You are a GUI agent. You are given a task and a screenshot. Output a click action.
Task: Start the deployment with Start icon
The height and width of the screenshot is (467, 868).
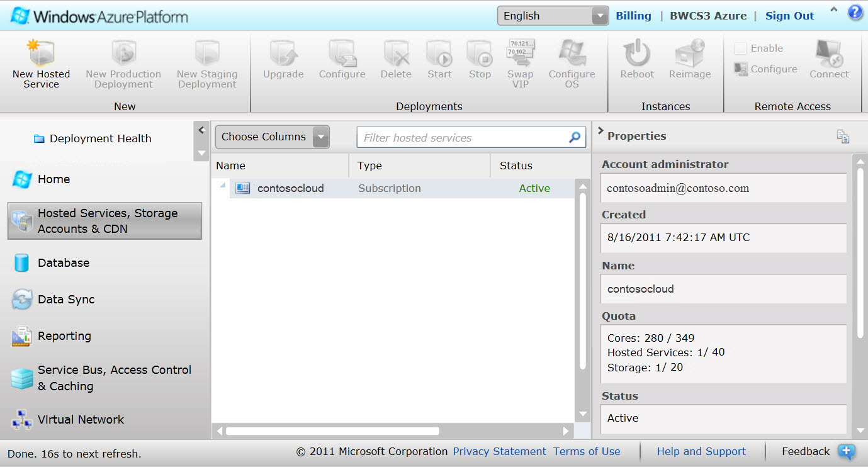coord(439,53)
